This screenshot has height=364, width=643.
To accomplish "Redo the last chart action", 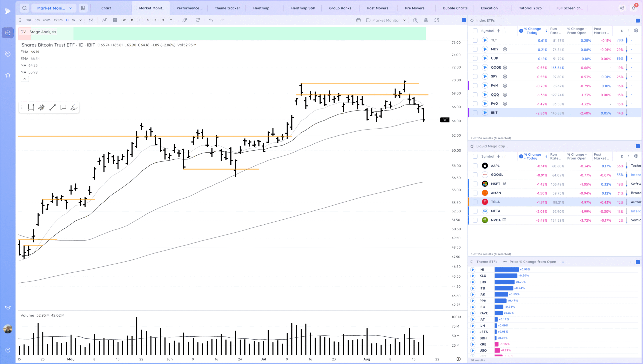I will tap(222, 20).
